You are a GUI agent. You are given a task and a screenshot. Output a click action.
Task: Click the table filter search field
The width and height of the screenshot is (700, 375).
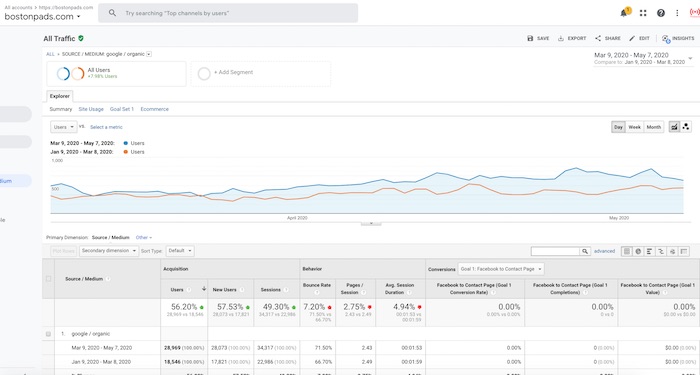(x=555, y=251)
